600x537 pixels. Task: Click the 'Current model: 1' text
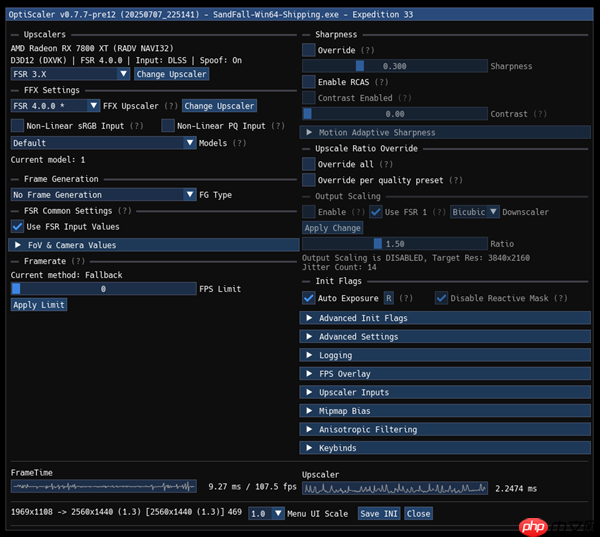coord(48,160)
